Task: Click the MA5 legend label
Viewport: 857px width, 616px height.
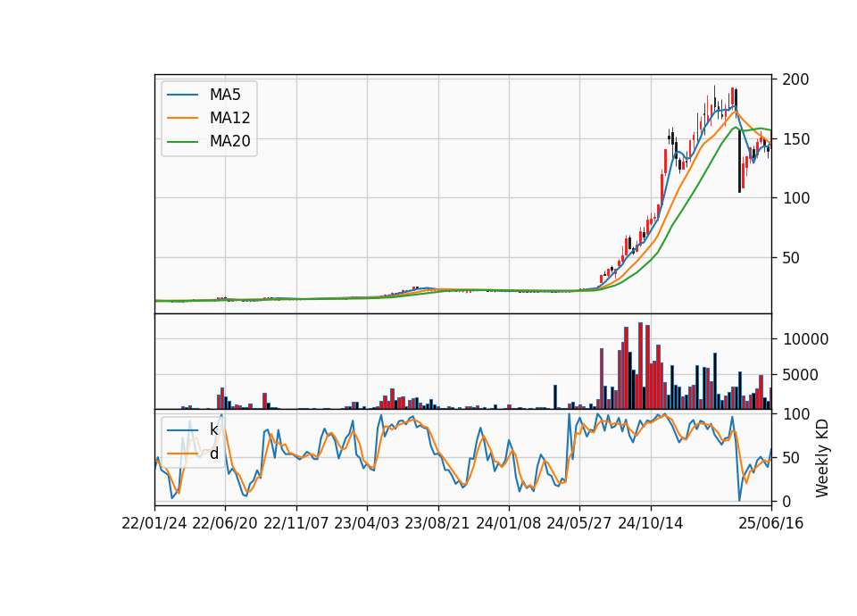Action: pos(225,95)
